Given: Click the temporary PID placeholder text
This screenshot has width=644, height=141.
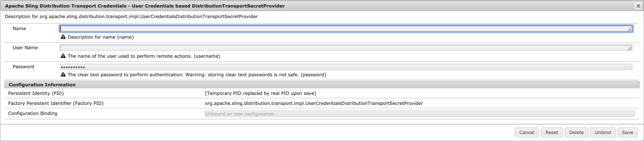Looking at the screenshot, I should coord(260,93).
